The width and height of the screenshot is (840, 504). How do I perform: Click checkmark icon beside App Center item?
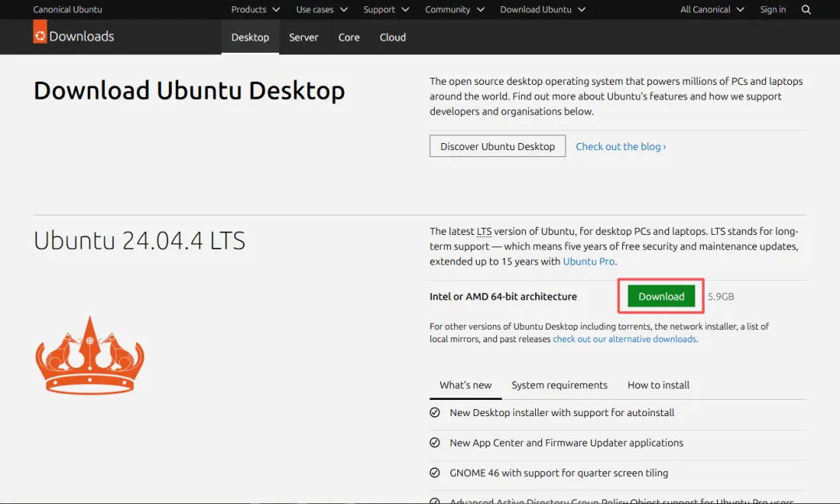pyautogui.click(x=435, y=443)
